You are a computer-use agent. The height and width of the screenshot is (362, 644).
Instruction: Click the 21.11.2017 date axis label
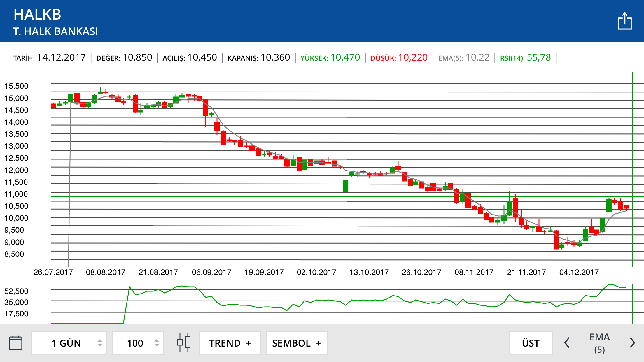[x=526, y=272]
